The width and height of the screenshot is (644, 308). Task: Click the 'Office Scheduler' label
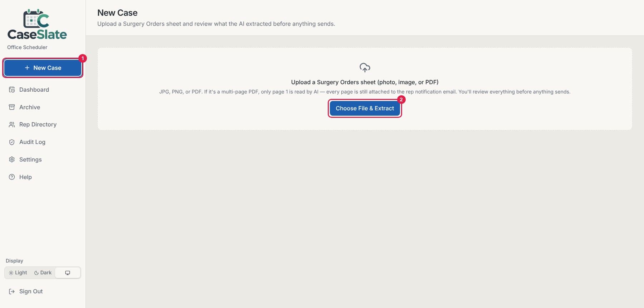click(x=27, y=47)
